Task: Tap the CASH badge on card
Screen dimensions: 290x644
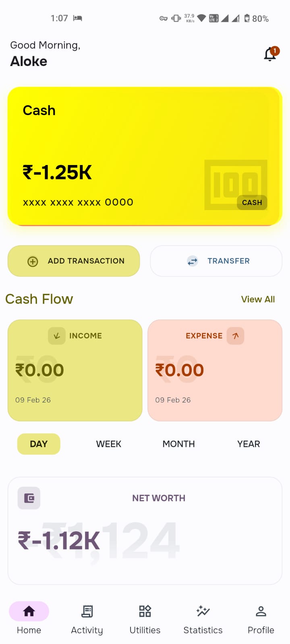Action: pyautogui.click(x=252, y=202)
